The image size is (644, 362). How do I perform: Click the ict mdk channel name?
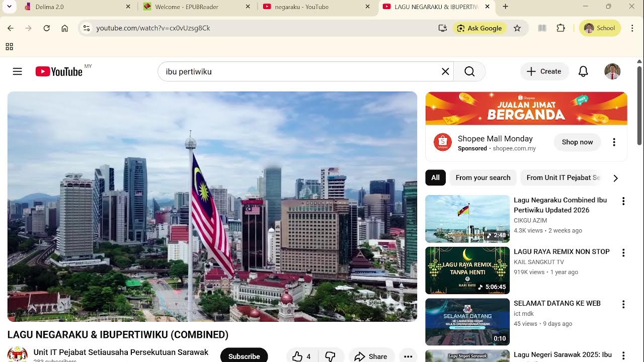click(524, 314)
